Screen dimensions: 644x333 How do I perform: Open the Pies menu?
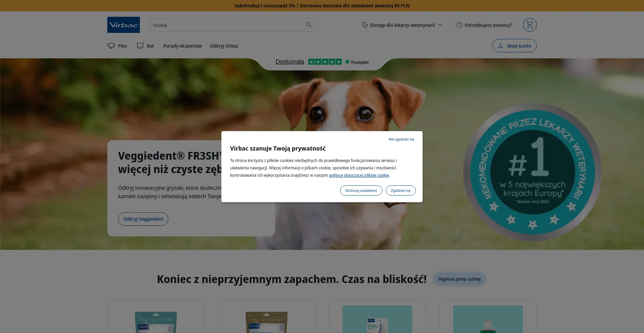point(117,46)
